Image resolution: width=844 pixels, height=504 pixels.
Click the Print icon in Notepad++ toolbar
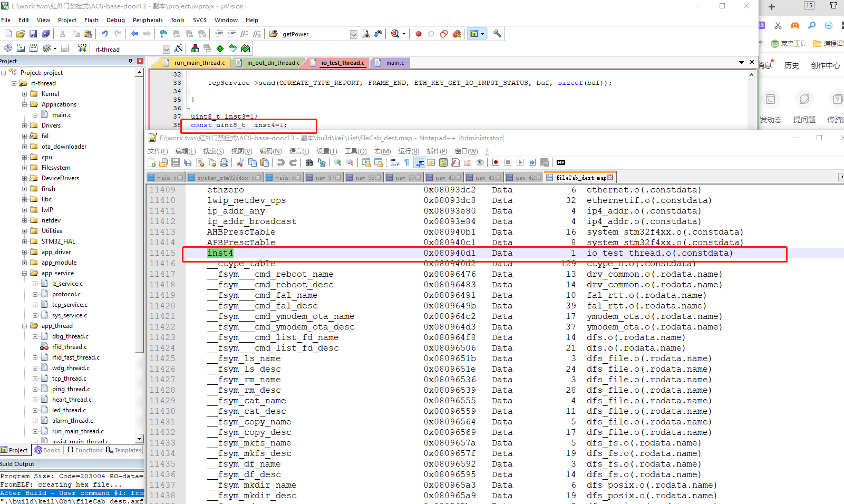coord(224,162)
